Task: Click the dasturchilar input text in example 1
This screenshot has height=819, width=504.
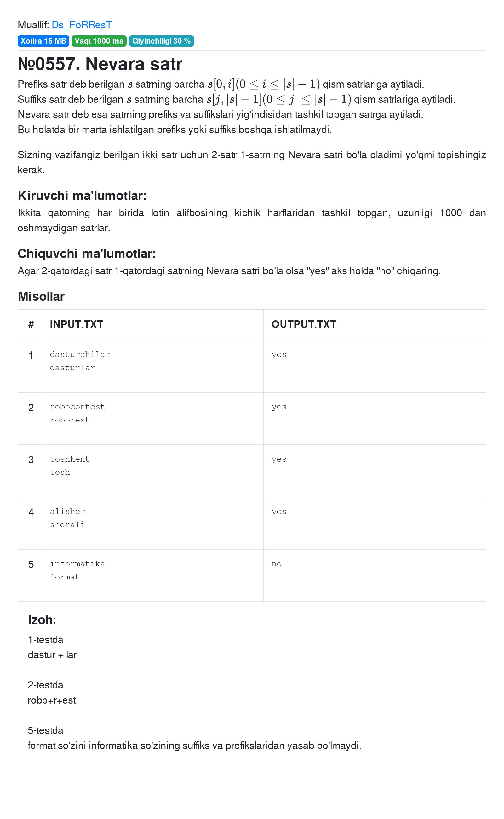Action: point(80,354)
